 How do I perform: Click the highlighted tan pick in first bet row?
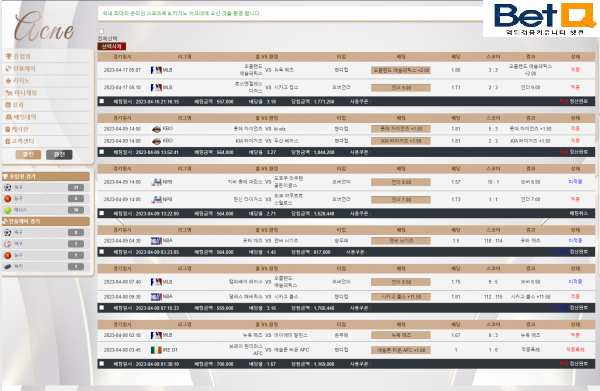[401, 70]
